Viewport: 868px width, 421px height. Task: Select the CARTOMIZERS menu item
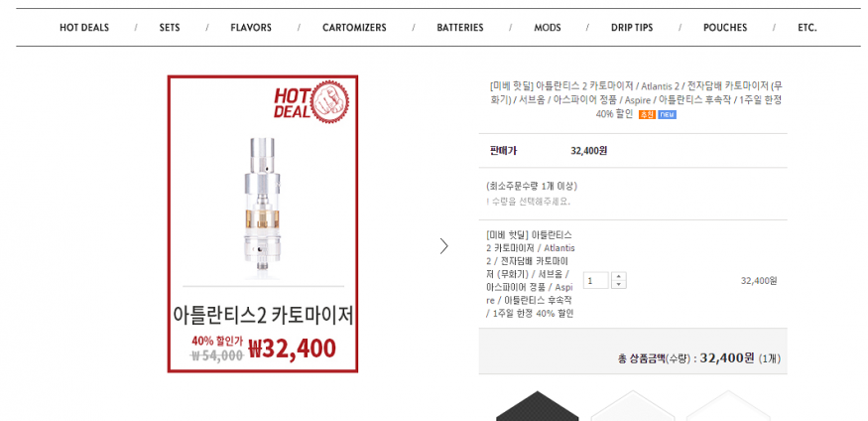354,28
